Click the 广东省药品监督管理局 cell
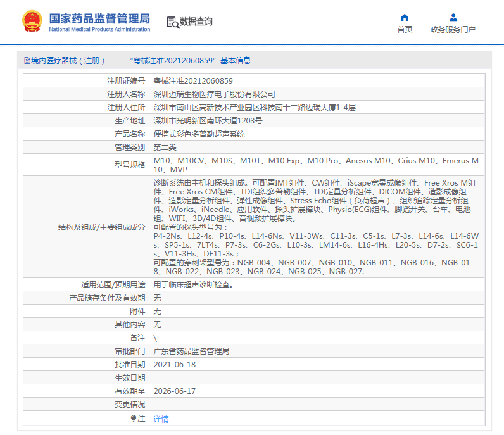Image resolution: width=504 pixels, height=435 pixels. 317,351
